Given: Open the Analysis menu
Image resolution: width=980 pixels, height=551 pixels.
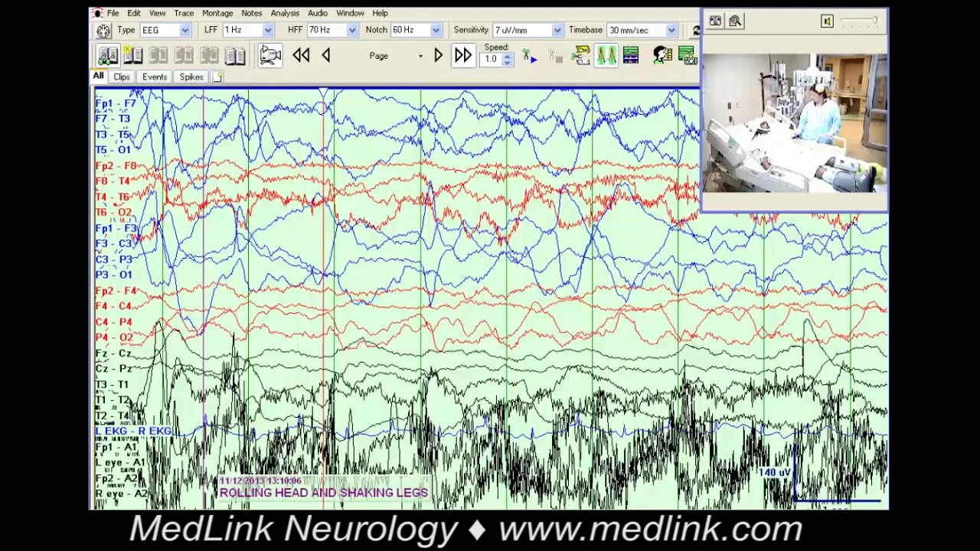Looking at the screenshot, I should point(285,13).
